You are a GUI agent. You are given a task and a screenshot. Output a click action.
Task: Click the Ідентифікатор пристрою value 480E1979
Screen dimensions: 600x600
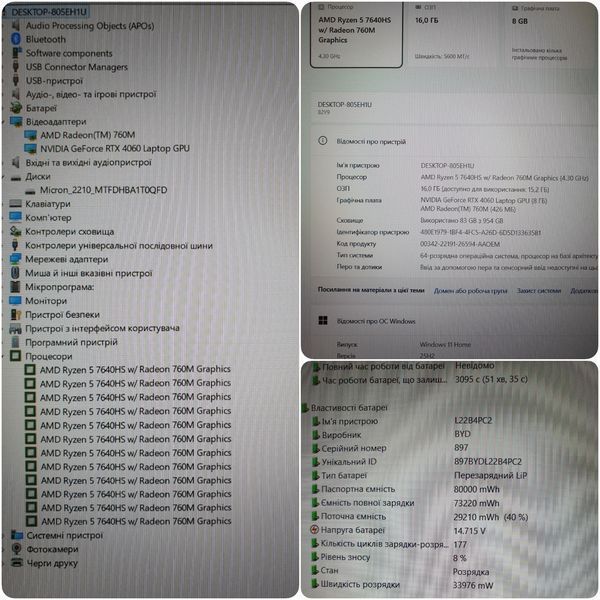(481, 232)
